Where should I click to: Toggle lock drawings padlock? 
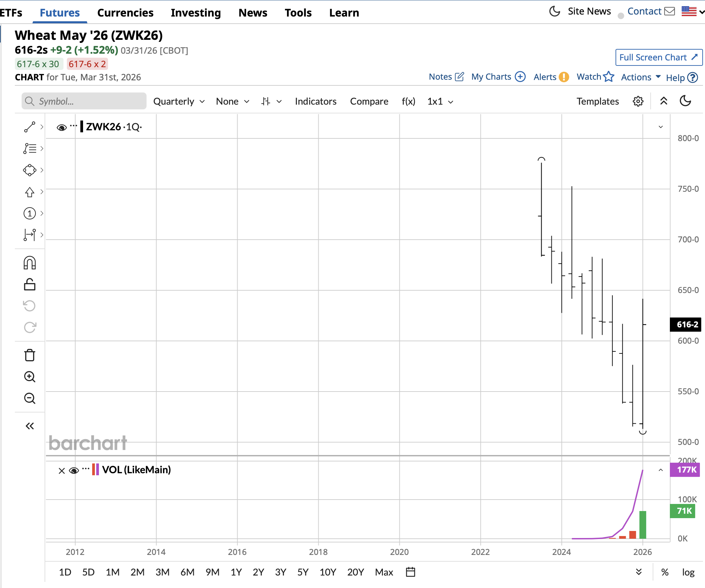(30, 285)
